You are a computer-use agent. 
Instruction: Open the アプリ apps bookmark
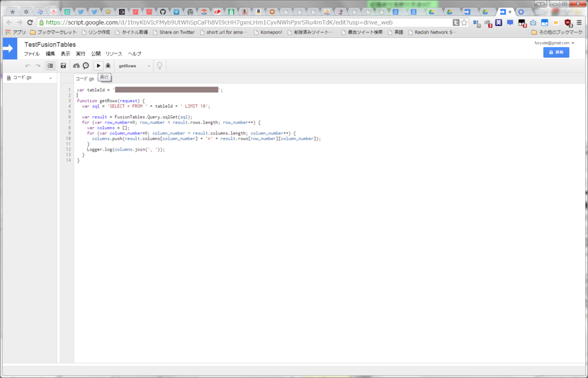(16, 32)
